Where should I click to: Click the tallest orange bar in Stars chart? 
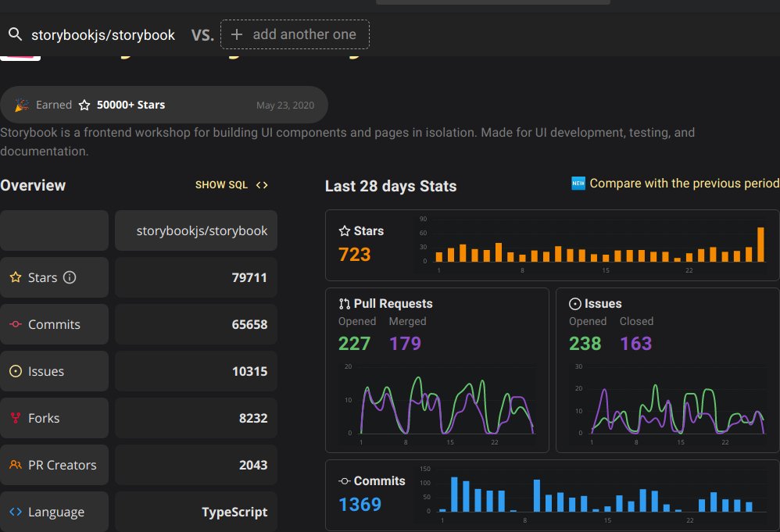point(760,244)
